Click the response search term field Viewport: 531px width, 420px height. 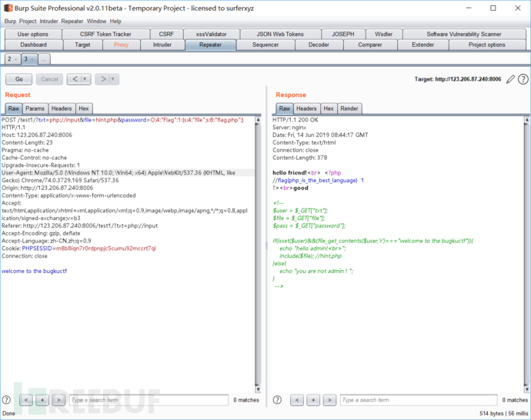coord(419,400)
